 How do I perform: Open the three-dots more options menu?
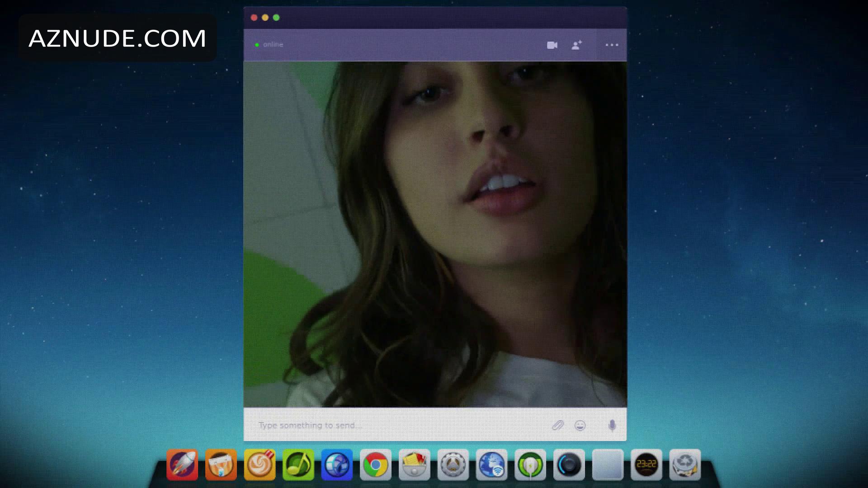pyautogui.click(x=612, y=45)
